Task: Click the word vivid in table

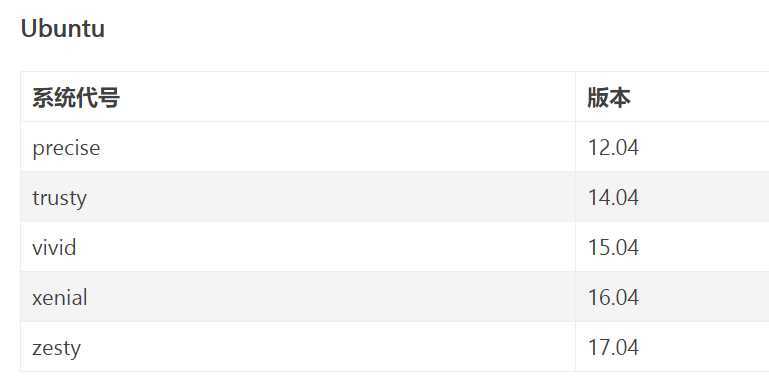Action: click(x=54, y=247)
